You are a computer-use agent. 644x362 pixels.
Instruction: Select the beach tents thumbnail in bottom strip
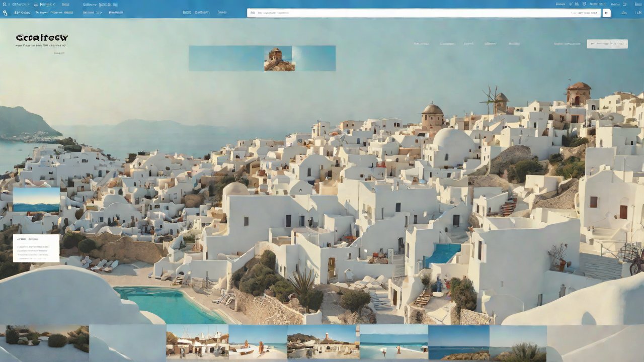coord(197,342)
